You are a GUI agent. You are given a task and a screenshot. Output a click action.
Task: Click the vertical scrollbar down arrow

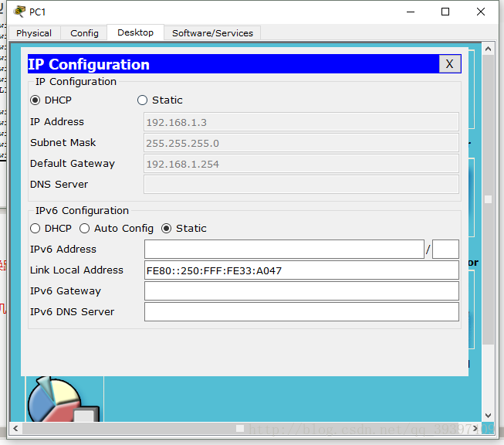[488, 416]
